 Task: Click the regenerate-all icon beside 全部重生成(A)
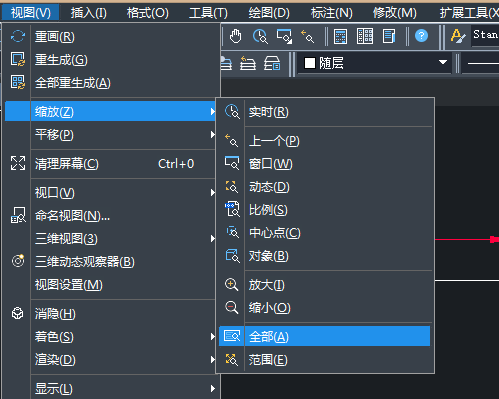click(18, 82)
